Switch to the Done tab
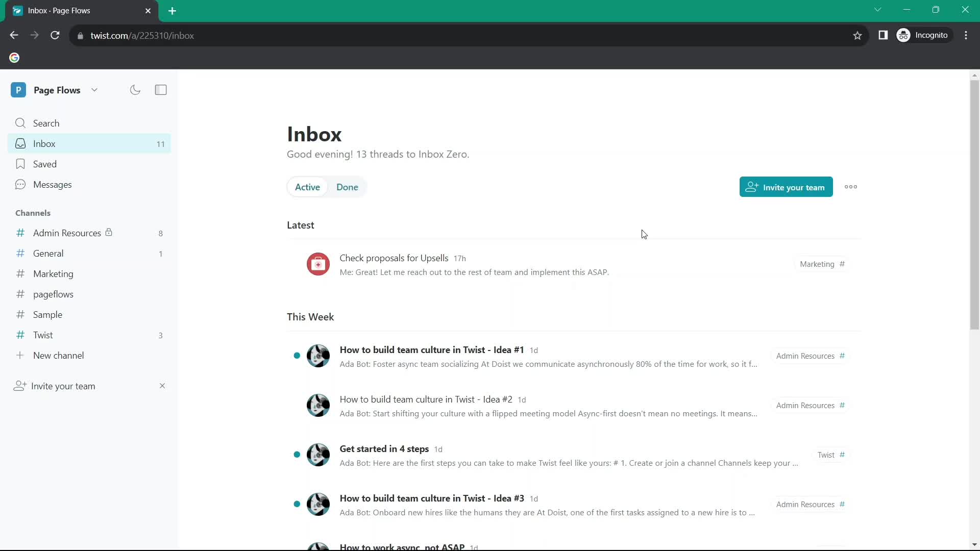 tap(347, 187)
